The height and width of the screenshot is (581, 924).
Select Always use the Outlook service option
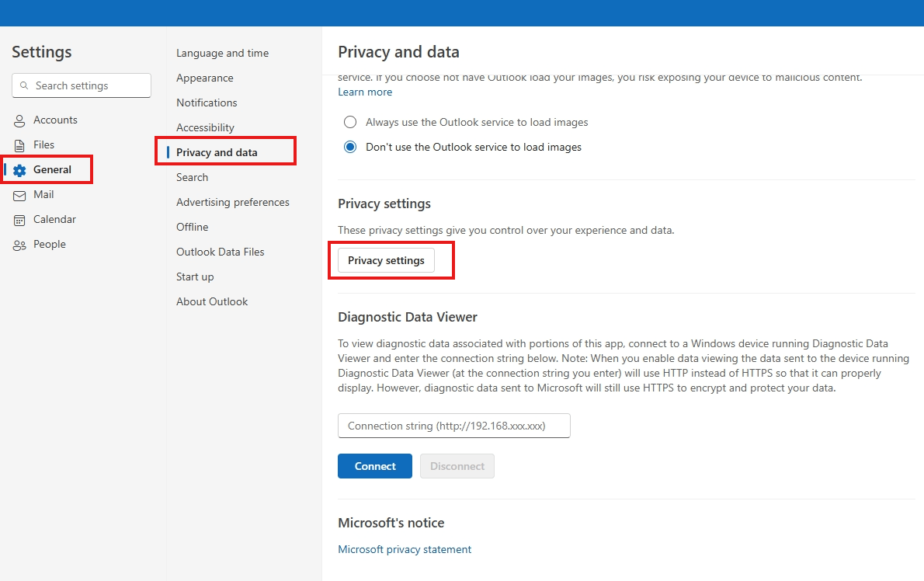point(349,122)
